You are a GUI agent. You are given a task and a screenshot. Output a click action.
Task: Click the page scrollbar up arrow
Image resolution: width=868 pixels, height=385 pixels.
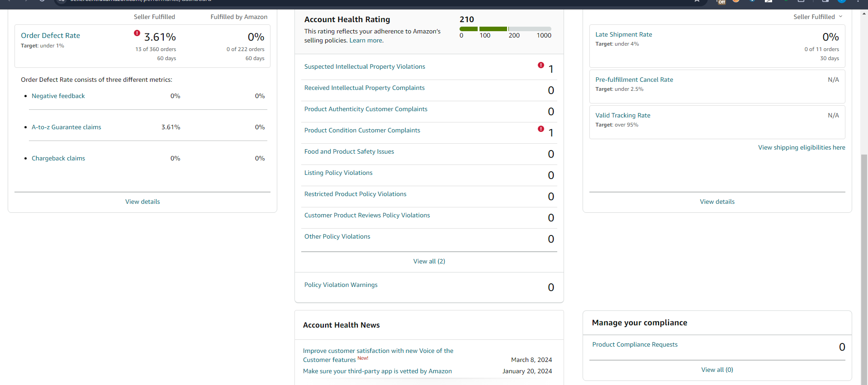coord(864,14)
